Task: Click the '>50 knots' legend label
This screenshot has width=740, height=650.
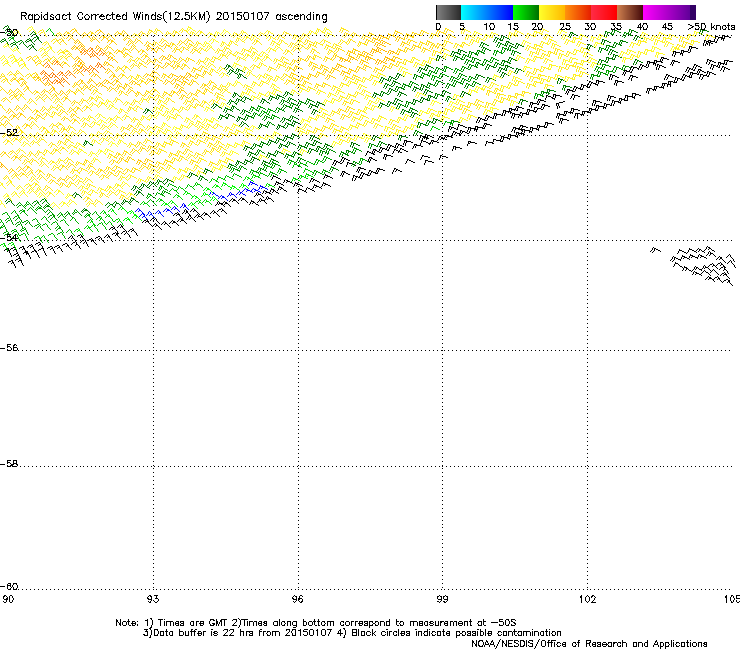Action: [711, 26]
